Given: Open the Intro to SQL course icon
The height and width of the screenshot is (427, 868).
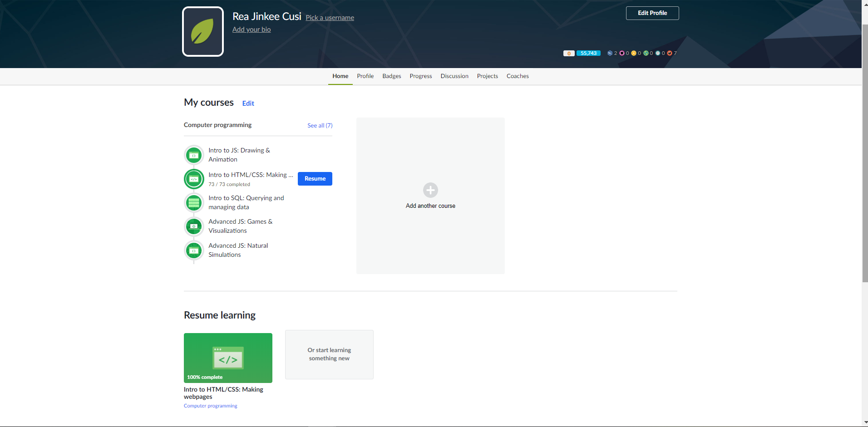Looking at the screenshot, I should pyautogui.click(x=194, y=202).
